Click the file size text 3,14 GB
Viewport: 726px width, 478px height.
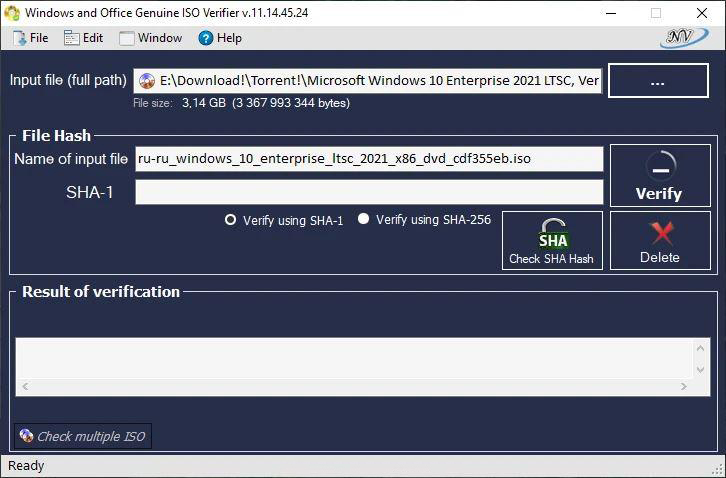pyautogui.click(x=203, y=103)
